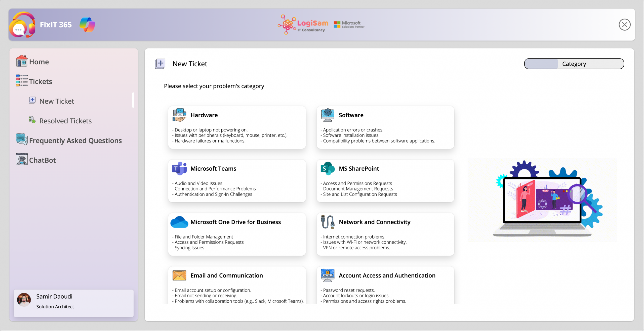The height and width of the screenshot is (331, 644).
Task: Close the app with the X button
Action: [624, 25]
